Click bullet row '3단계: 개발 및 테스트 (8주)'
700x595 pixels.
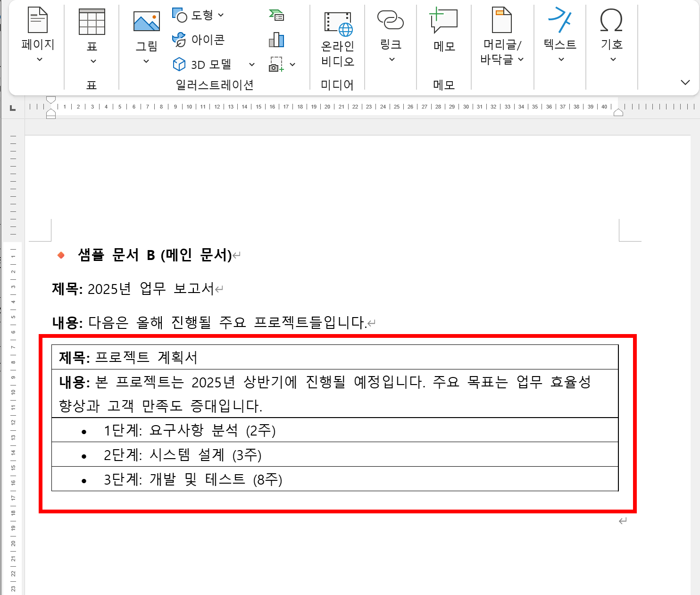pos(334,479)
